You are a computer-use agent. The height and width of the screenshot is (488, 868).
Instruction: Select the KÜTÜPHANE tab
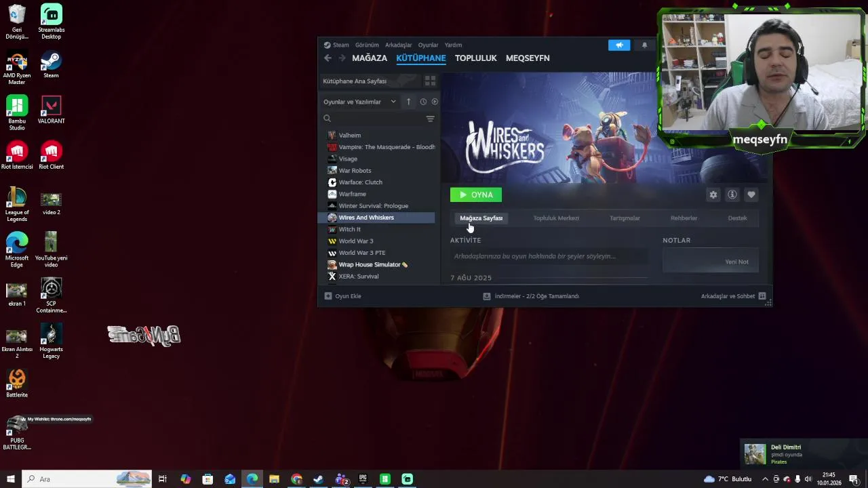[421, 58]
